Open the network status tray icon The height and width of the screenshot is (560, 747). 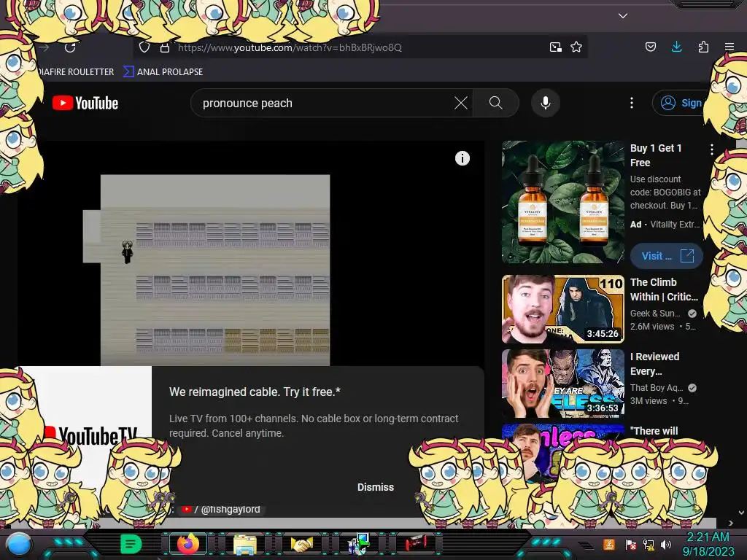[x=649, y=544]
